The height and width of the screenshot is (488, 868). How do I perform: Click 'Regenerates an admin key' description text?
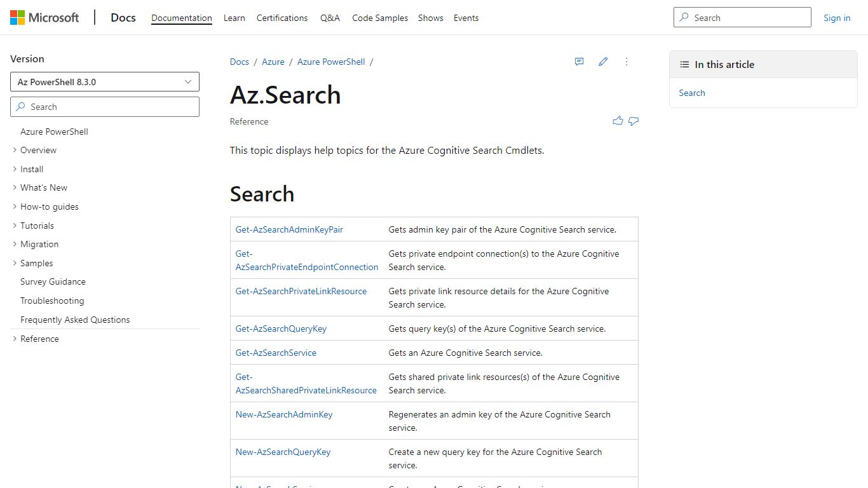[499, 421]
